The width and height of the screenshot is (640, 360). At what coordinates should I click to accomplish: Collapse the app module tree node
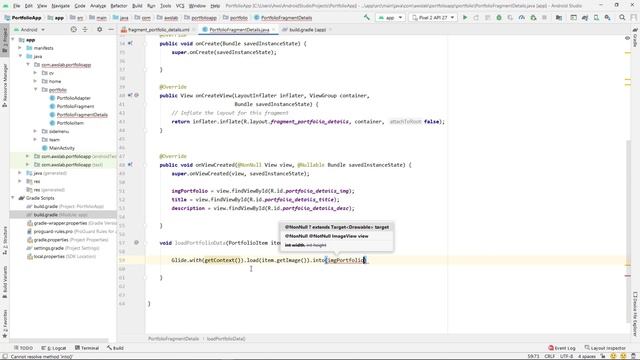pyautogui.click(x=13, y=40)
